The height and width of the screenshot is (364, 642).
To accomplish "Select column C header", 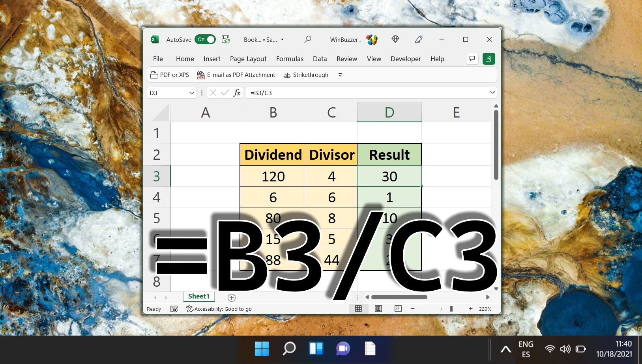I will tap(331, 112).
